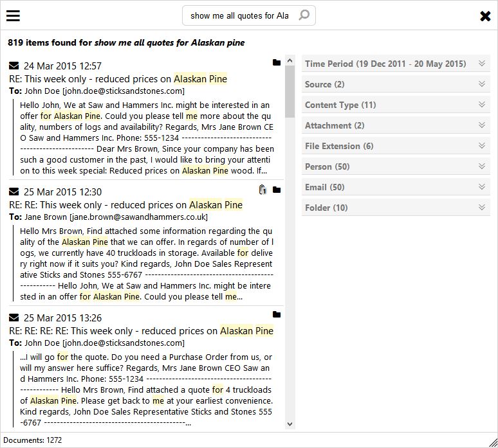Click envelope icon of 25 Mar 2015 13:26 email

pos(14,318)
